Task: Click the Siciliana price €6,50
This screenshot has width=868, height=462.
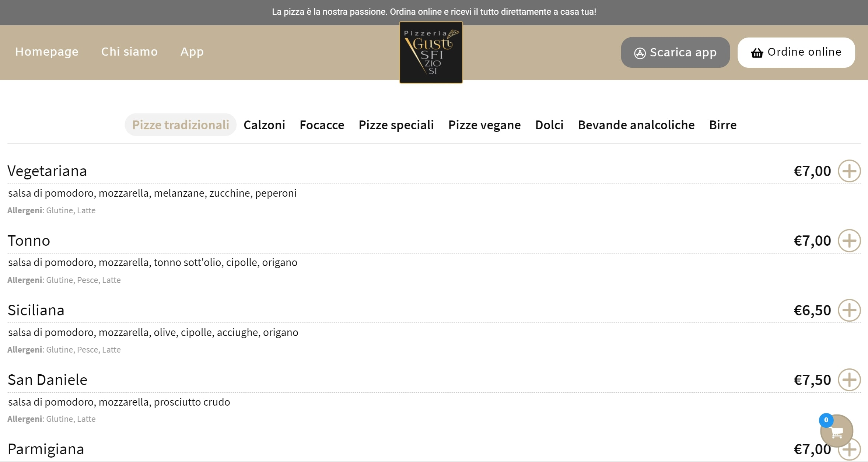Action: 812,311
